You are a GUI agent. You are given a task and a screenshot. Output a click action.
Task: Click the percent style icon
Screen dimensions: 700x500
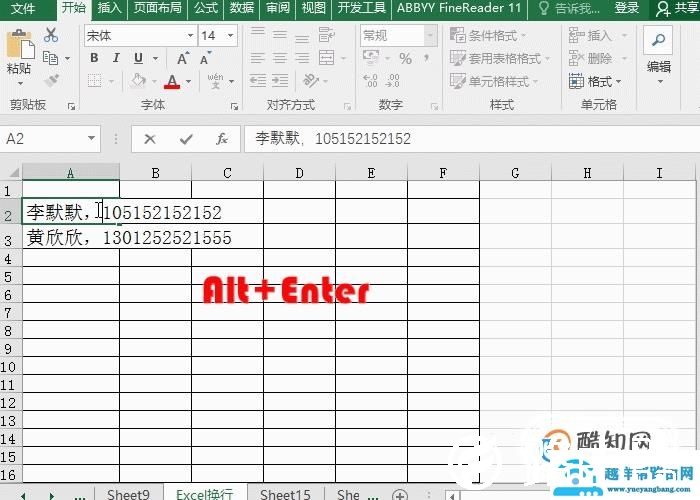point(405,58)
